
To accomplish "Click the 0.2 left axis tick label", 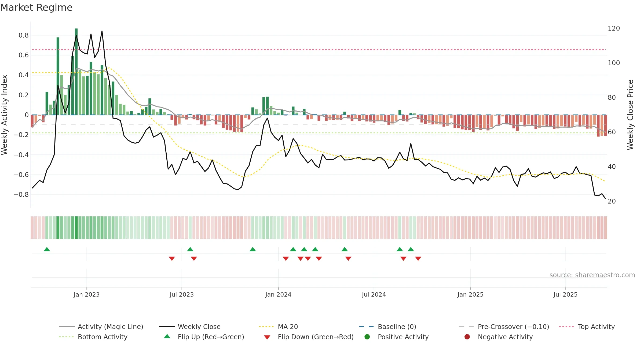I will point(24,95).
